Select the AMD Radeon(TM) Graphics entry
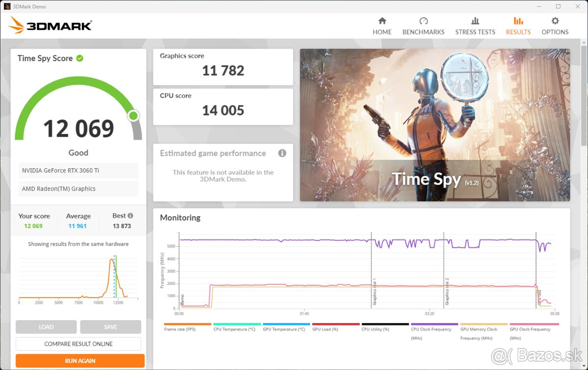 pyautogui.click(x=78, y=188)
